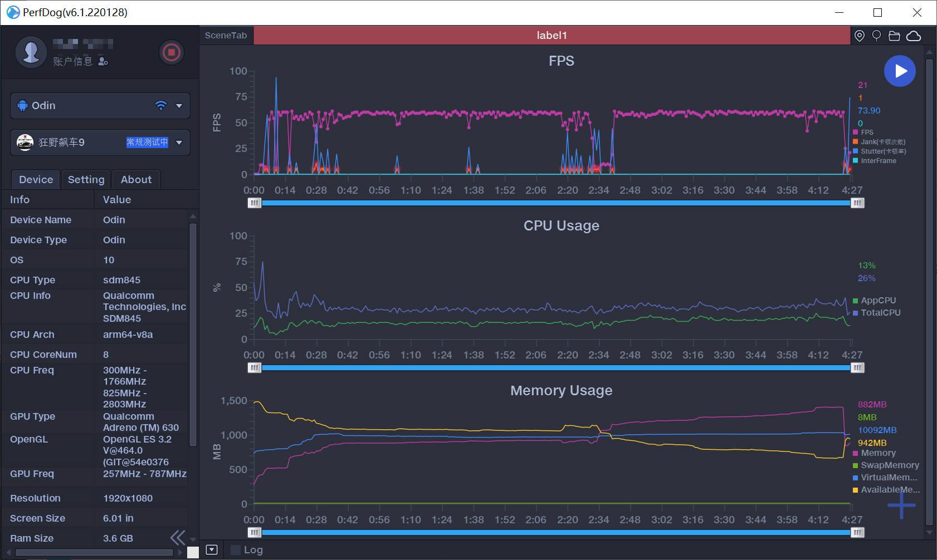937x560 pixels.
Task: Toggle AppCPU series in CPU legend
Action: tap(877, 301)
